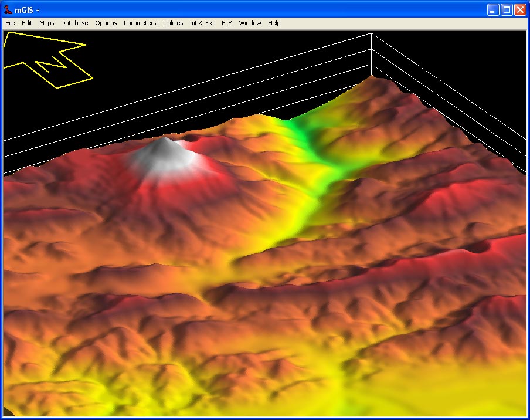The width and height of the screenshot is (530, 420).
Task: Close the mGIS window
Action: coord(520,10)
